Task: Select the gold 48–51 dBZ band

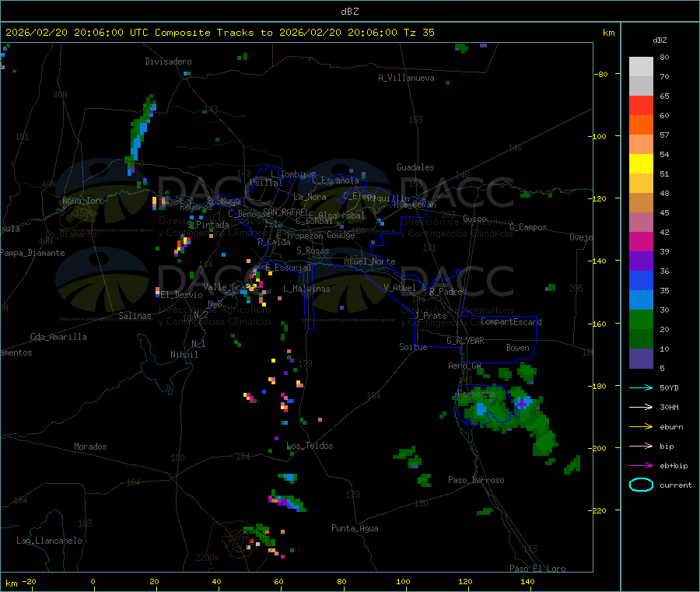Action: pos(641,184)
